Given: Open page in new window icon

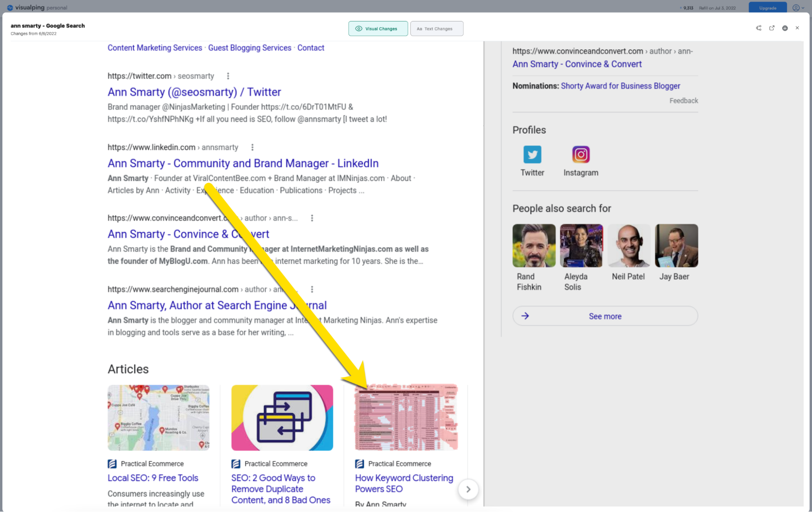Looking at the screenshot, I should 772,28.
